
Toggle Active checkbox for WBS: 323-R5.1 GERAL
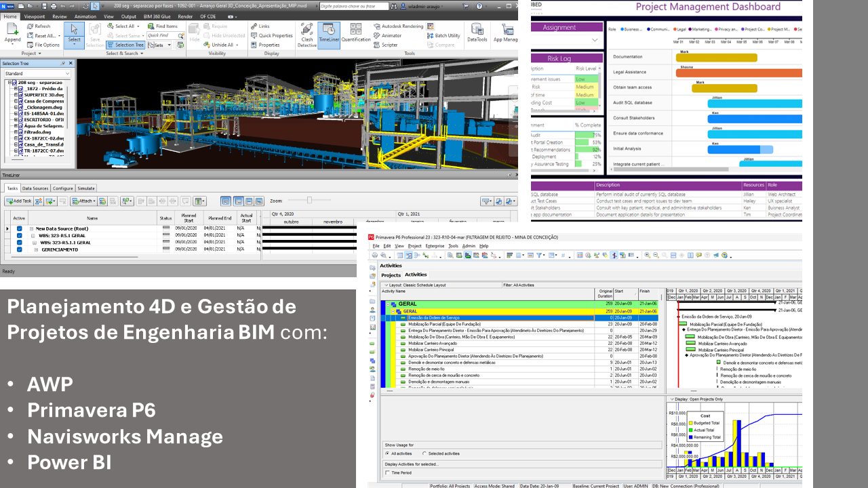click(20, 235)
